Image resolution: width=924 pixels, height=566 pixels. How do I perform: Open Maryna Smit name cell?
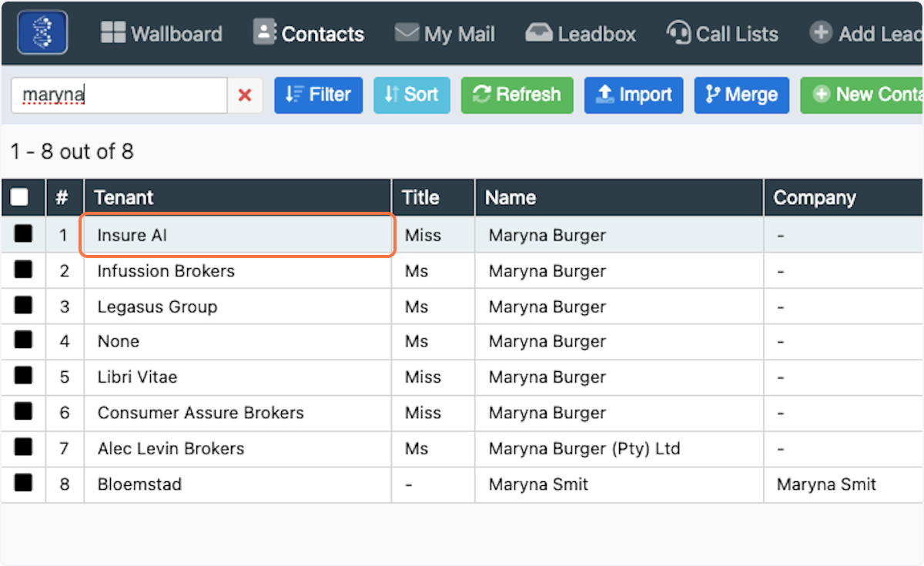pyautogui.click(x=619, y=484)
